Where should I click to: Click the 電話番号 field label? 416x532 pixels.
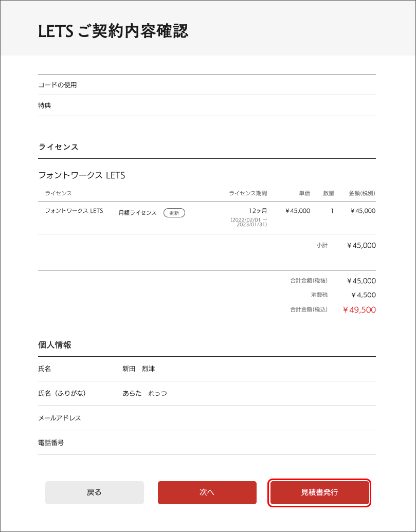point(51,443)
